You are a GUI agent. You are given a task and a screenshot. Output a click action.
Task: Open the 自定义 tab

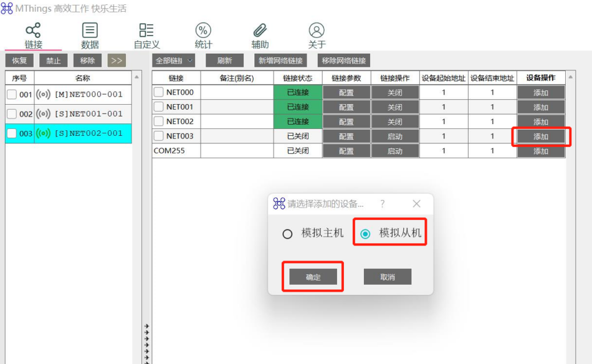tap(147, 36)
